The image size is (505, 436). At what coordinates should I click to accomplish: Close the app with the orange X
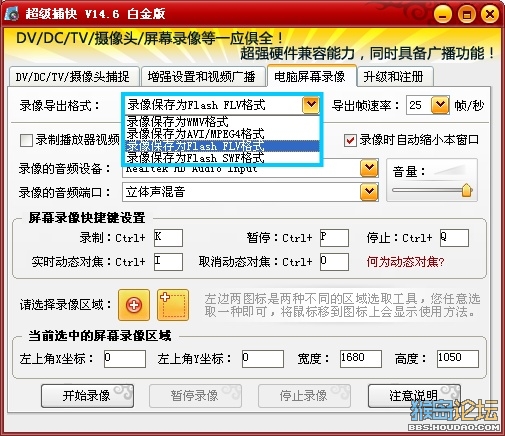[490, 15]
